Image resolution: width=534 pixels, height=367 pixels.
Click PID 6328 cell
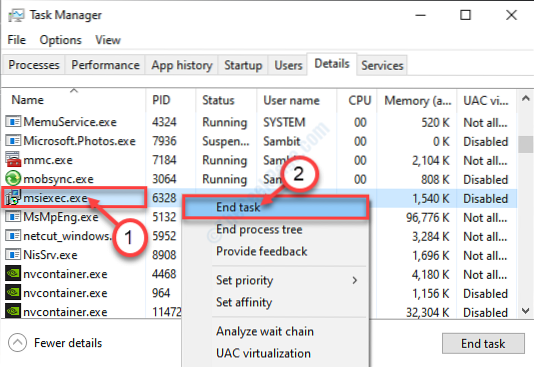tap(164, 198)
